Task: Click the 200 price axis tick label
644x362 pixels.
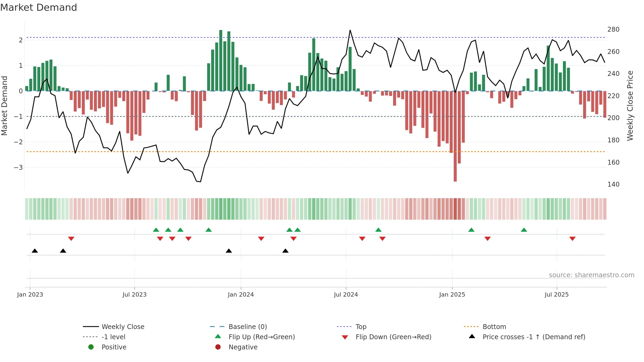Action: coord(613,118)
